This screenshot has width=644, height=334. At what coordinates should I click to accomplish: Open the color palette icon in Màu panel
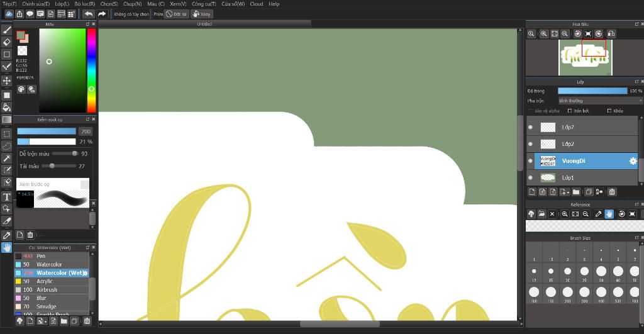[x=21, y=89]
